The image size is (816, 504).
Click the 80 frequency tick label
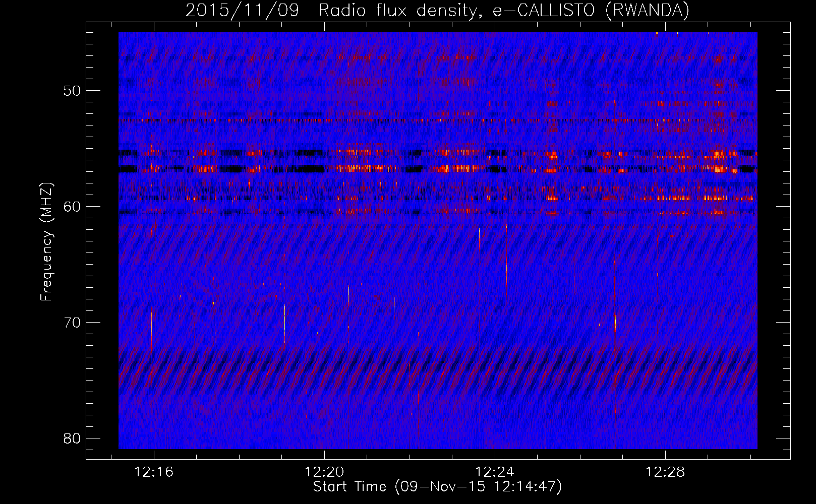[x=73, y=438]
